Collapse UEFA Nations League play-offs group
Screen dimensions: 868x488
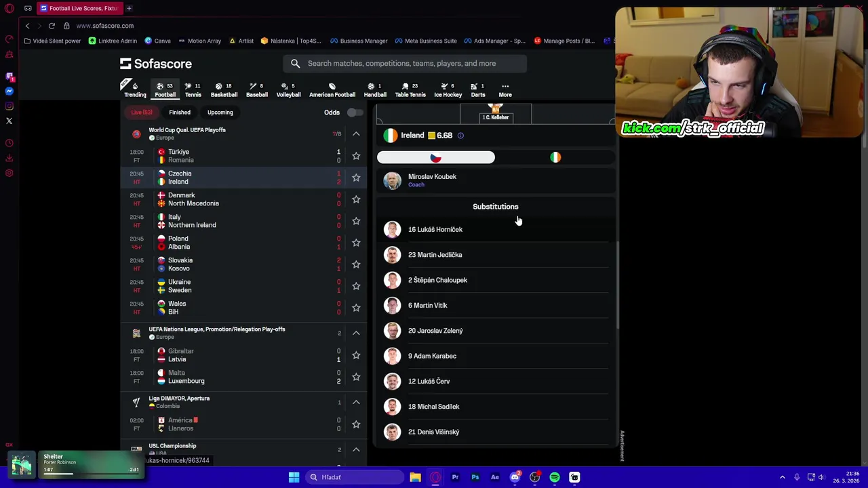point(356,333)
